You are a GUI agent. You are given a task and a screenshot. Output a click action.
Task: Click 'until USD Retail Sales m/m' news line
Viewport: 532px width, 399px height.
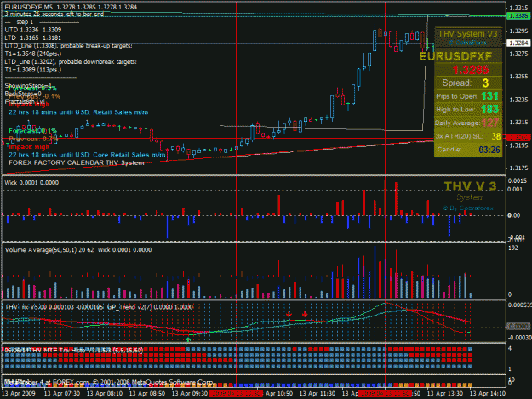[x=78, y=112]
